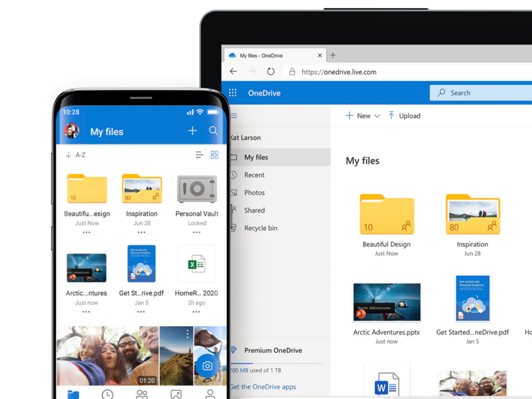532x399 pixels.
Task: Open Inspiration folder on web
Action: pyautogui.click(x=473, y=215)
